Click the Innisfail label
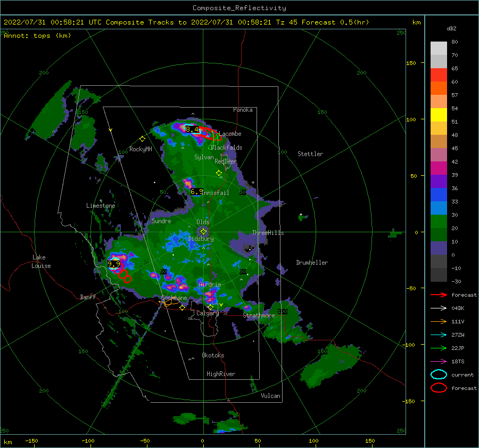The height and width of the screenshot is (448, 479). tap(216, 193)
